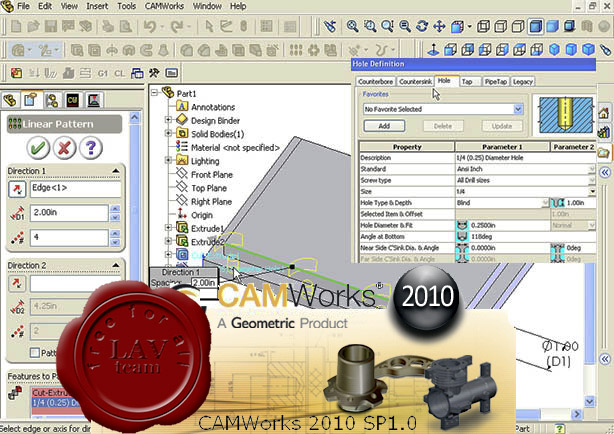Click the Zoom to Fit icon
The image size is (614, 434).
click(x=352, y=26)
